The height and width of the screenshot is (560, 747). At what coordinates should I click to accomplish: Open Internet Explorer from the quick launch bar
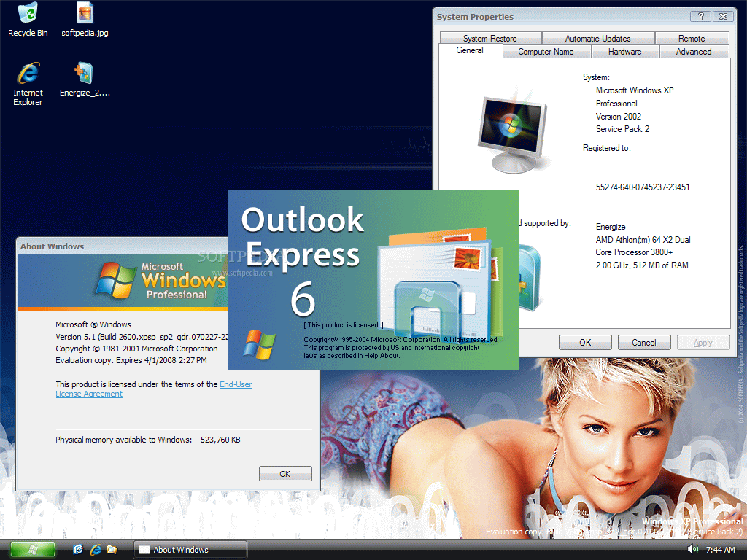coord(96,550)
